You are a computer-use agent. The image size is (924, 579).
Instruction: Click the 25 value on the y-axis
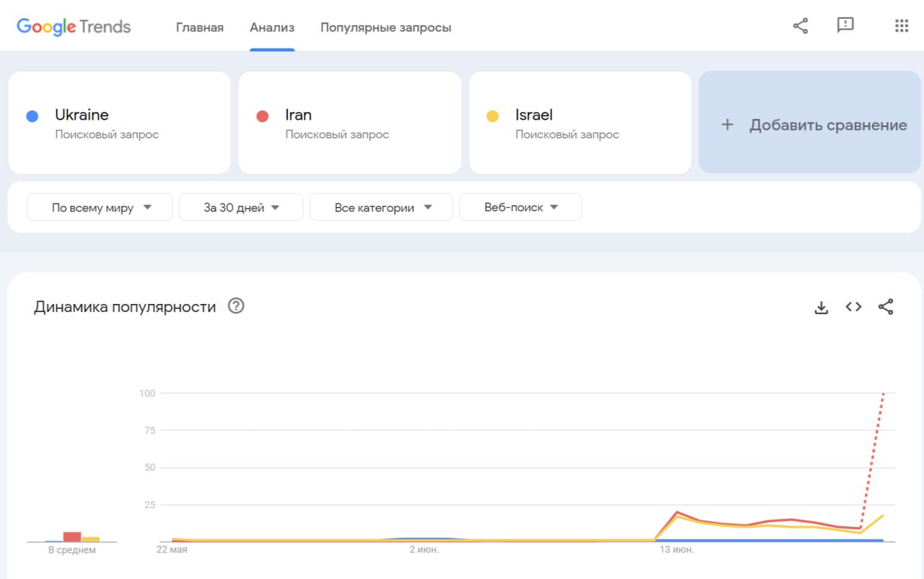(149, 505)
